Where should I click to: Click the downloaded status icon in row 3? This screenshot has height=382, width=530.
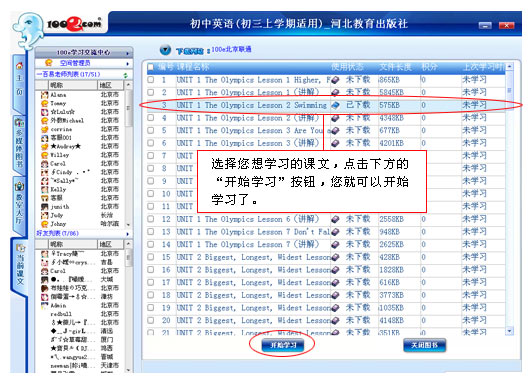[x=335, y=105]
